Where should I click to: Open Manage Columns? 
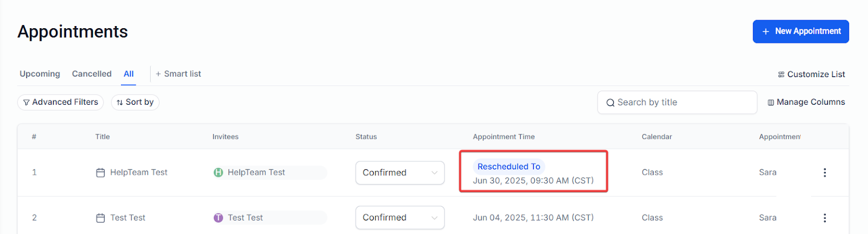tap(806, 102)
